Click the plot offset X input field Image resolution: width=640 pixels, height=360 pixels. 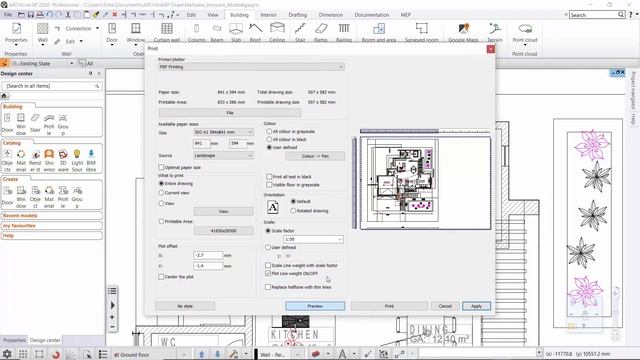(x=208, y=256)
